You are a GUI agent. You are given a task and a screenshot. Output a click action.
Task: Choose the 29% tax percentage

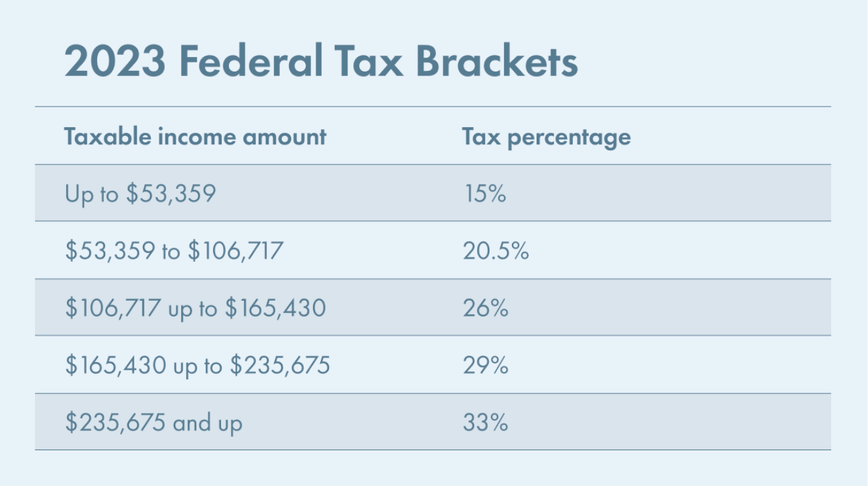pyautogui.click(x=486, y=365)
